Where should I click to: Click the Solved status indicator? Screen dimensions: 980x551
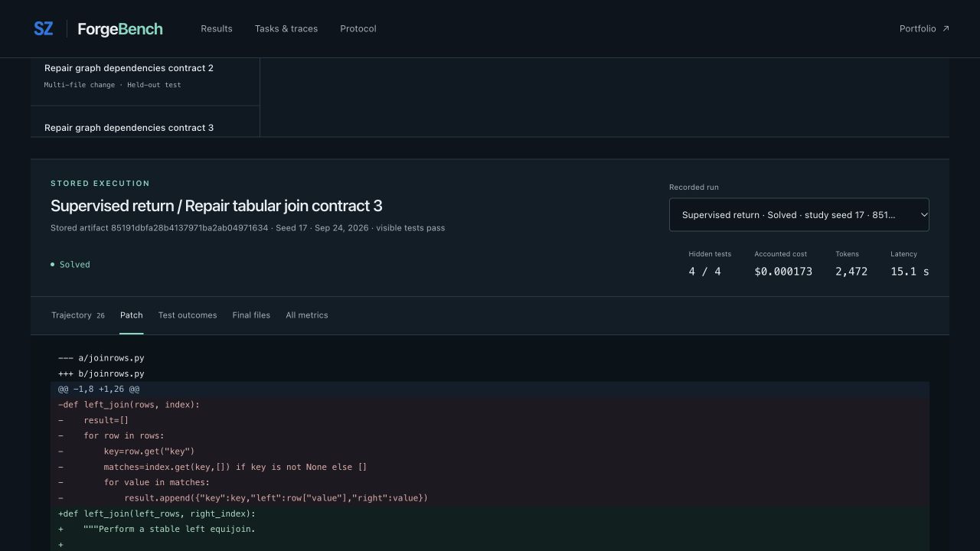point(70,265)
